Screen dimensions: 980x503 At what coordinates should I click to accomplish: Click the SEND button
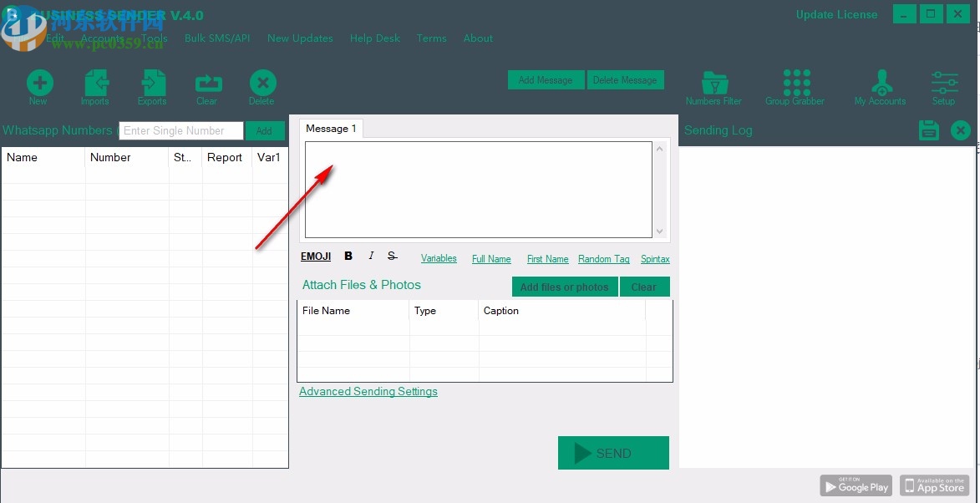[614, 453]
